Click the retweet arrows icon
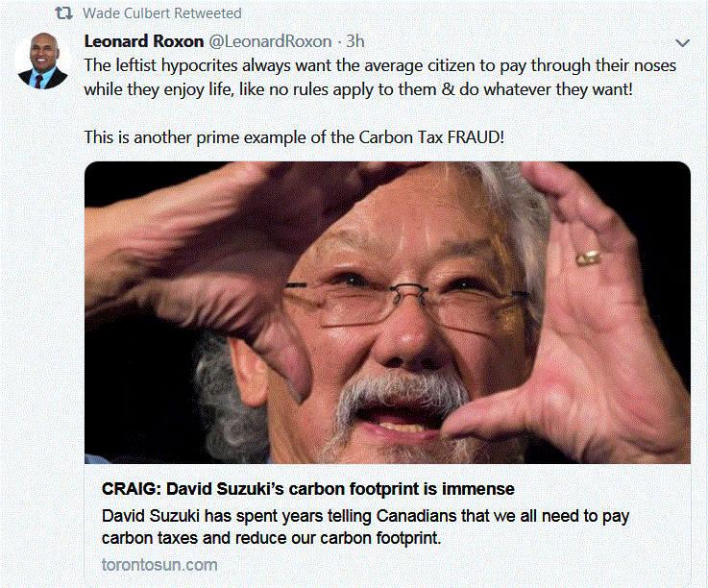The height and width of the screenshot is (588, 708). tap(63, 13)
